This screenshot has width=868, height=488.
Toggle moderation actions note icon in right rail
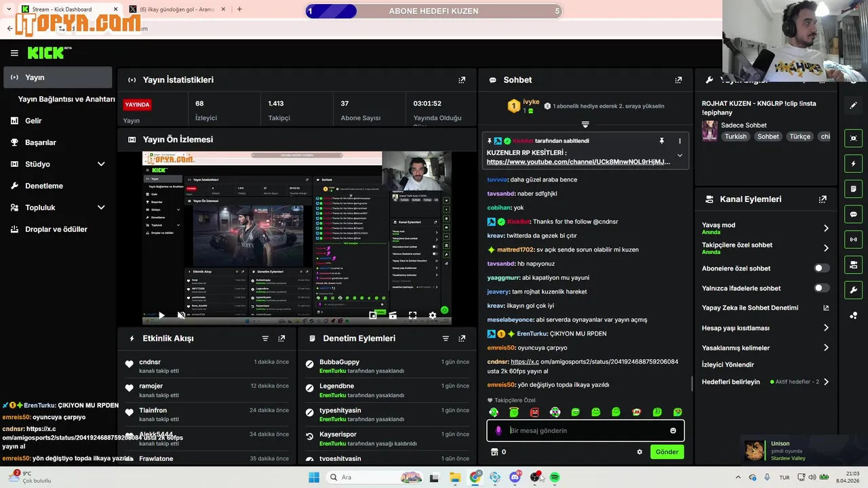[x=854, y=188]
